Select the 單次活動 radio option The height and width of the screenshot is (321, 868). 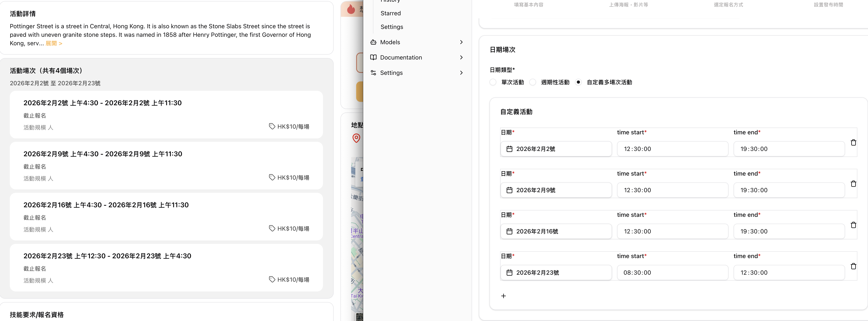493,82
